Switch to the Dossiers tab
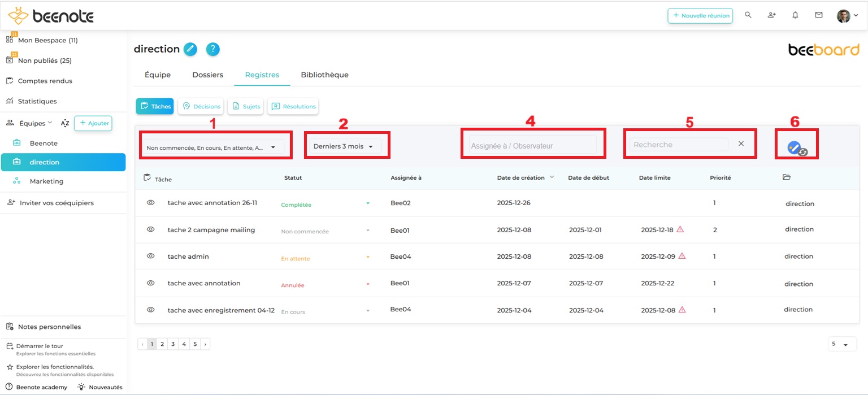 (207, 75)
